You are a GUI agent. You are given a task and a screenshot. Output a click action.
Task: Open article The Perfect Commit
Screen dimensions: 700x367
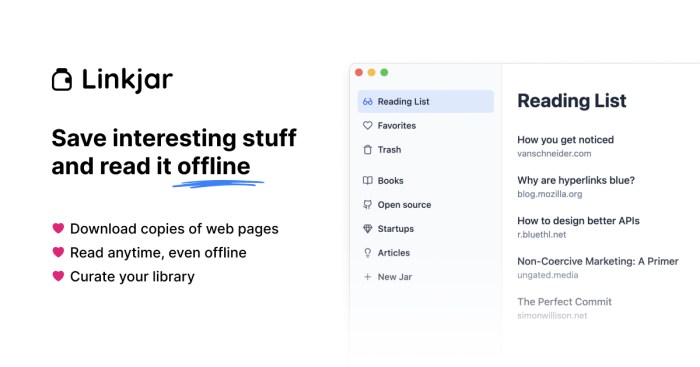564,302
